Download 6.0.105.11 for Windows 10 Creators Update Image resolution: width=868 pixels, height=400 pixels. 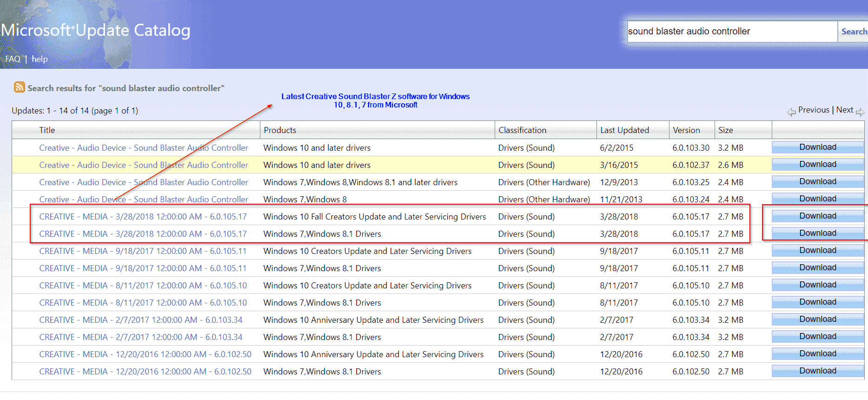pos(818,250)
